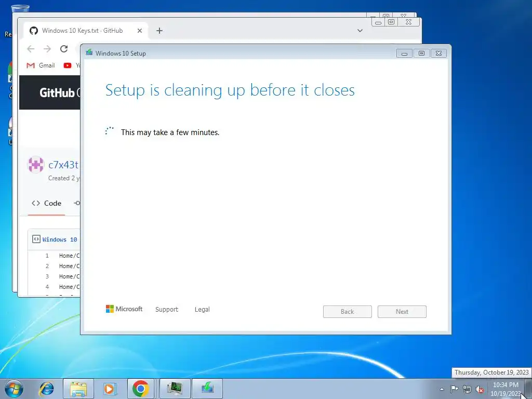Open the Support link in Setup
Viewport: 532px width, 399px height.
click(167, 310)
